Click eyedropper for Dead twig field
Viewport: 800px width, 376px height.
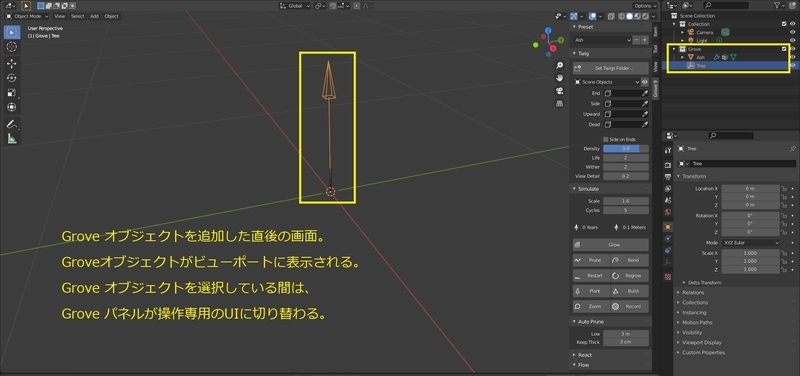pyautogui.click(x=645, y=124)
